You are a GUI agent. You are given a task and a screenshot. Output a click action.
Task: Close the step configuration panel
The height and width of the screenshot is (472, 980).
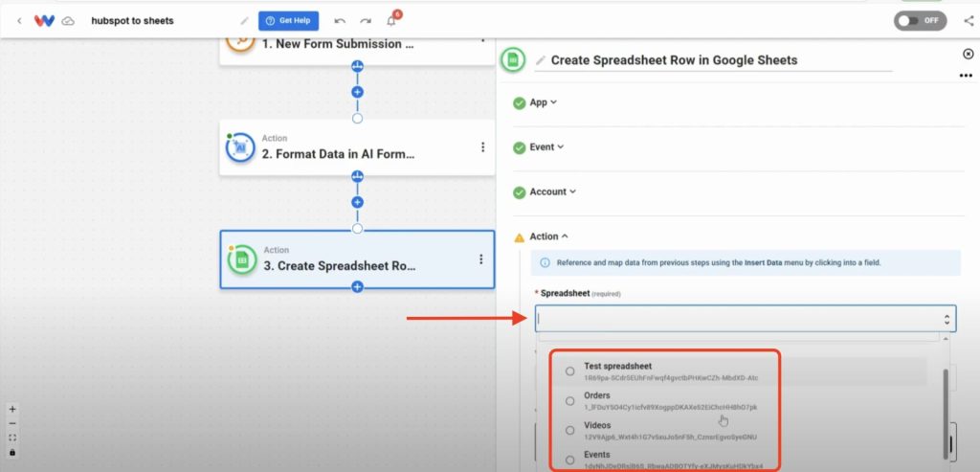[969, 55]
